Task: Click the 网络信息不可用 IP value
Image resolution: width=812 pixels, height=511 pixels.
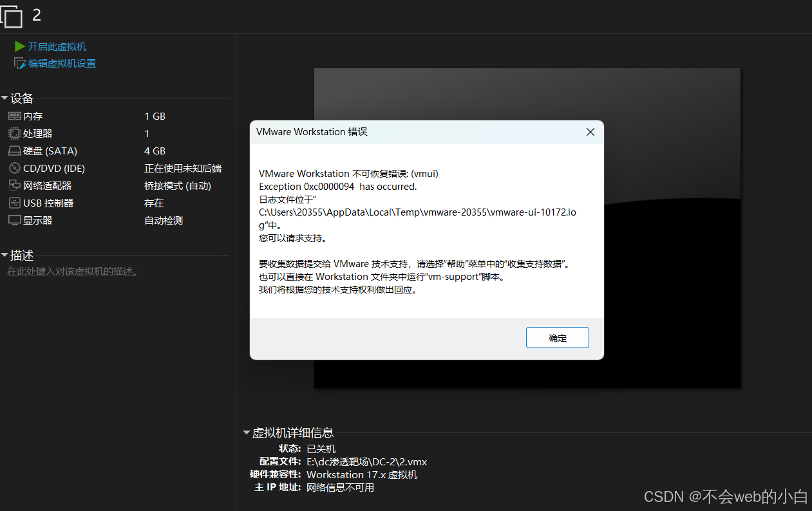Action: point(340,488)
